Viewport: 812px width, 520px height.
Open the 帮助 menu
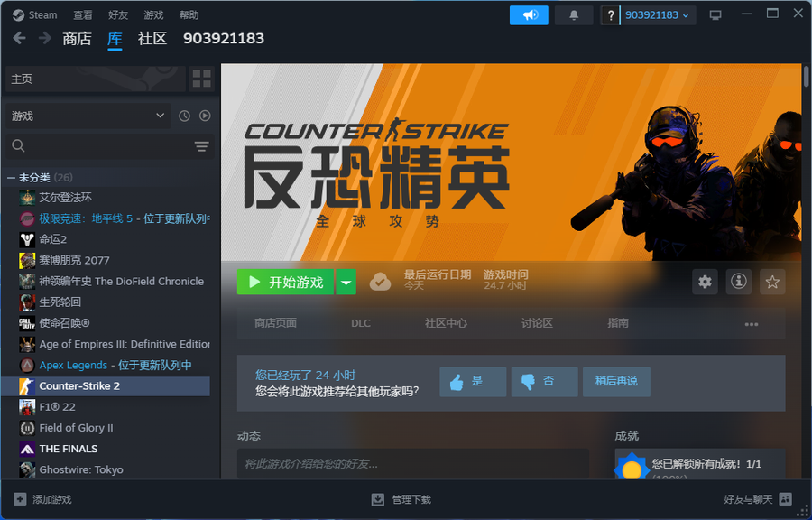click(189, 15)
